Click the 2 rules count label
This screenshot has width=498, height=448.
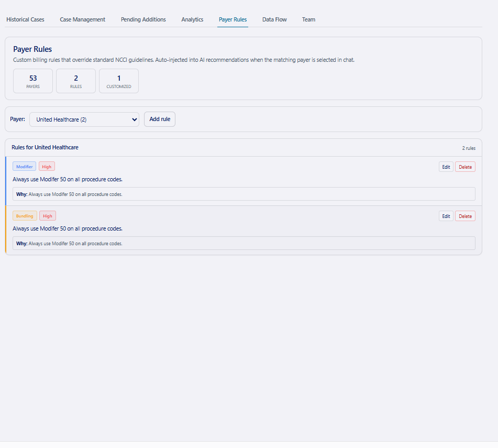point(469,148)
